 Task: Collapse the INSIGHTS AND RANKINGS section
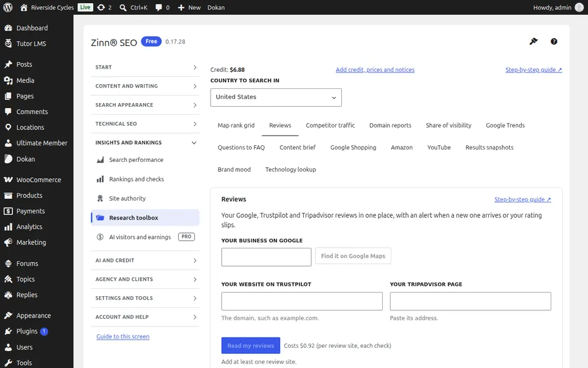146,143
